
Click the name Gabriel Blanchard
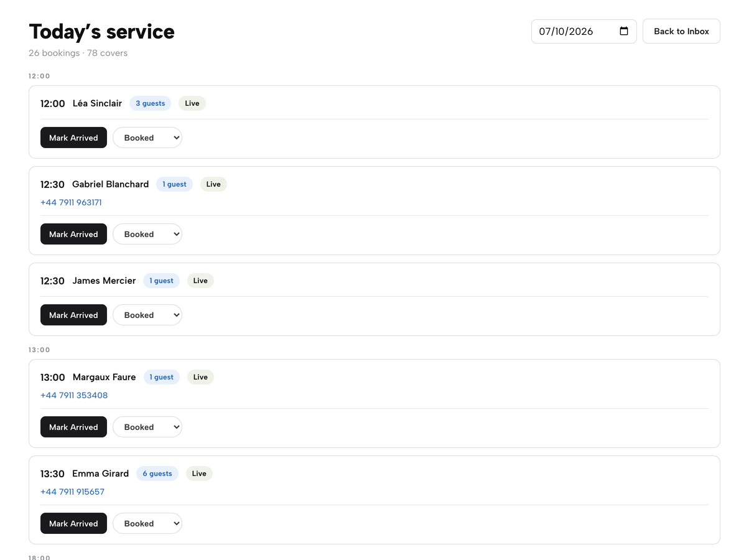point(110,184)
